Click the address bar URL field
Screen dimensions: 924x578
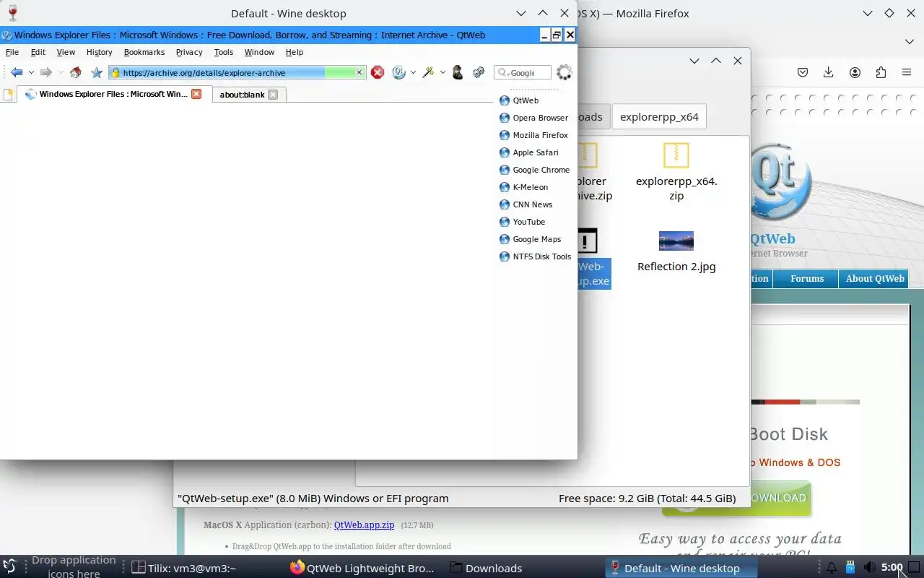237,72
